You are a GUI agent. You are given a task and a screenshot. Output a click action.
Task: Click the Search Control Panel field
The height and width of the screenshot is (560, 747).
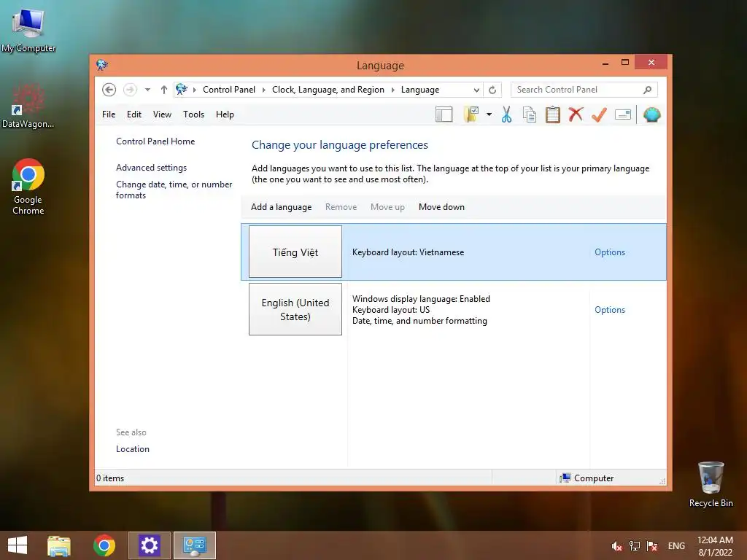tap(584, 90)
